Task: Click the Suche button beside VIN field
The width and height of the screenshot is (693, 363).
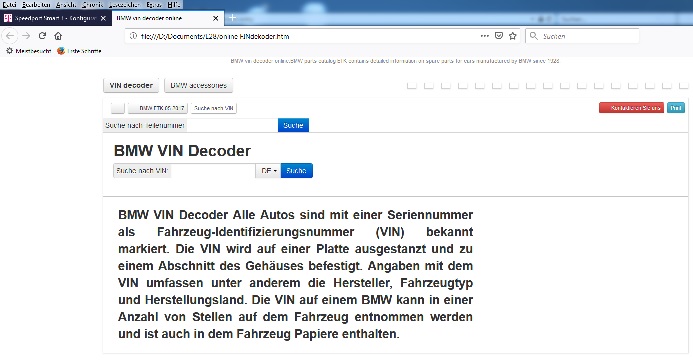Action: pos(297,171)
